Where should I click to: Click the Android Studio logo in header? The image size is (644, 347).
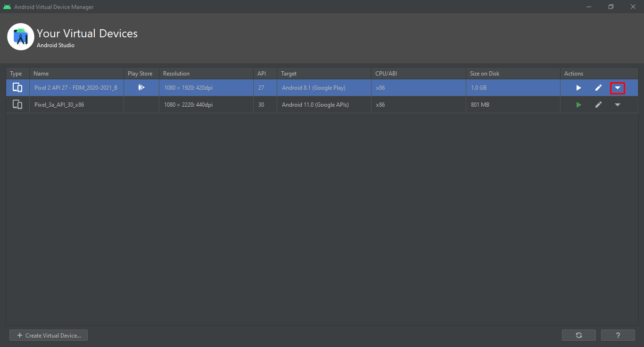[x=21, y=37]
